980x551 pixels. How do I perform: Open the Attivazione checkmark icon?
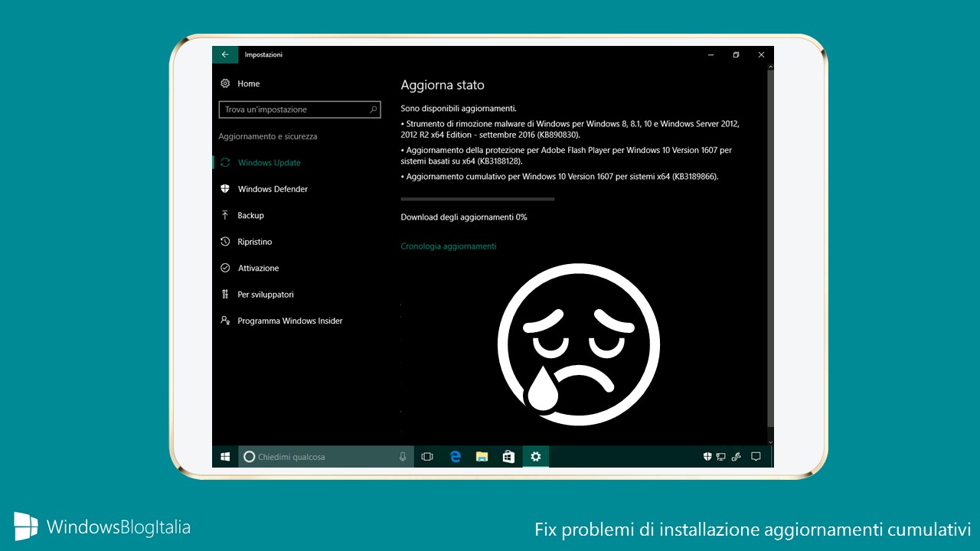(225, 268)
